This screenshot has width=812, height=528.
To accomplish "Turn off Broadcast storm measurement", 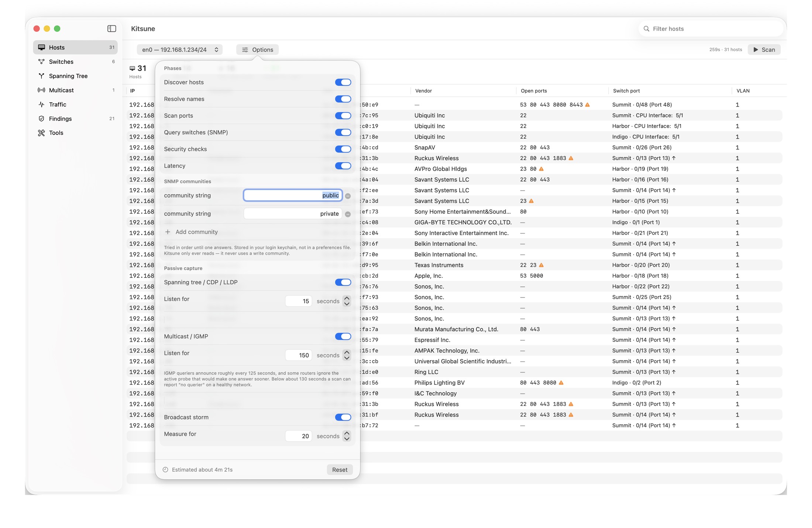I will click(343, 417).
